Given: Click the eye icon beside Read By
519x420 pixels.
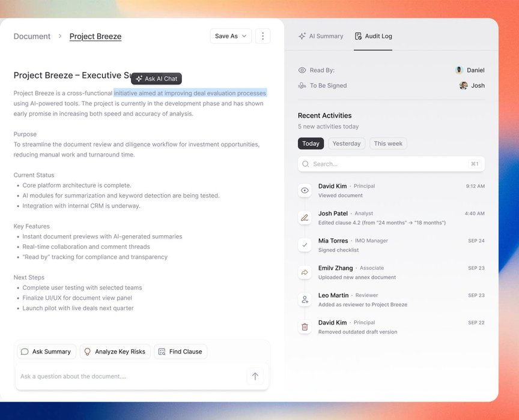Looking at the screenshot, I should click(x=302, y=70).
